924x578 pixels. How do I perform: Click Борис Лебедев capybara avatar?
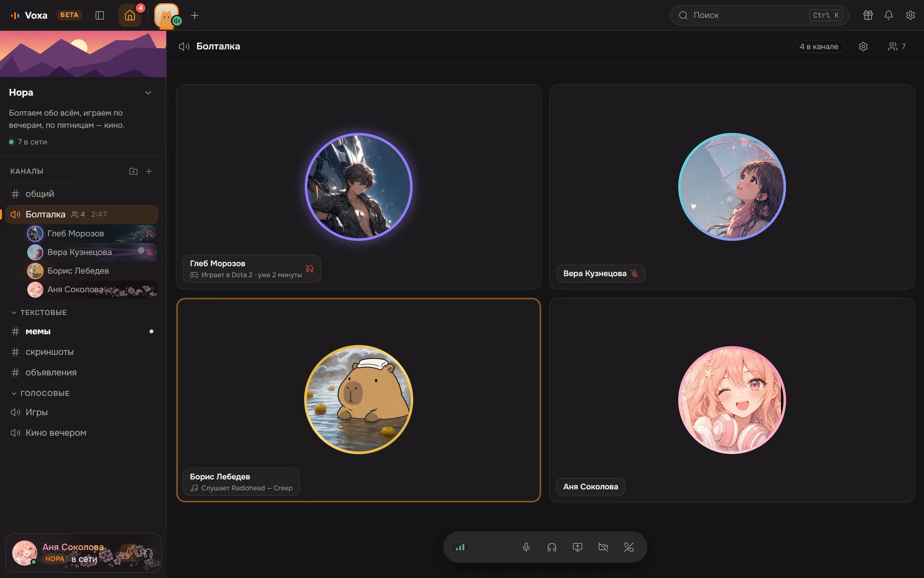click(x=359, y=400)
